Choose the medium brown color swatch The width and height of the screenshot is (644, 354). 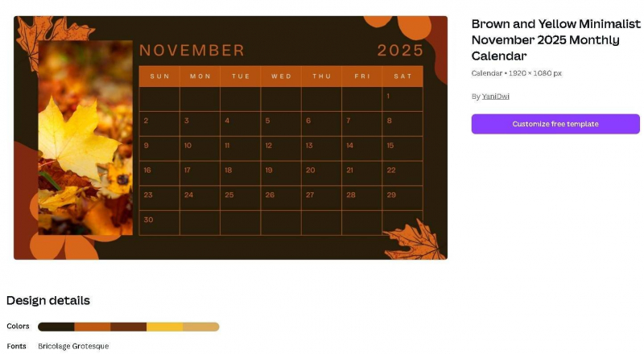[129, 327]
